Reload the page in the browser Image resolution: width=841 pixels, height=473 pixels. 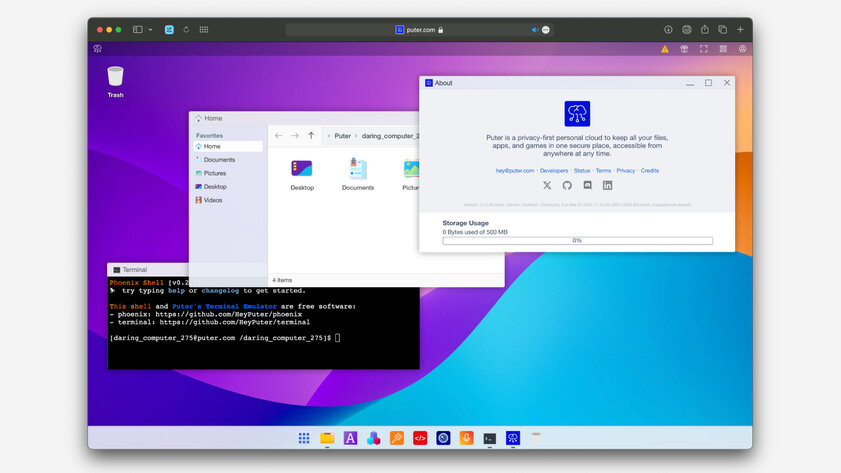click(186, 30)
